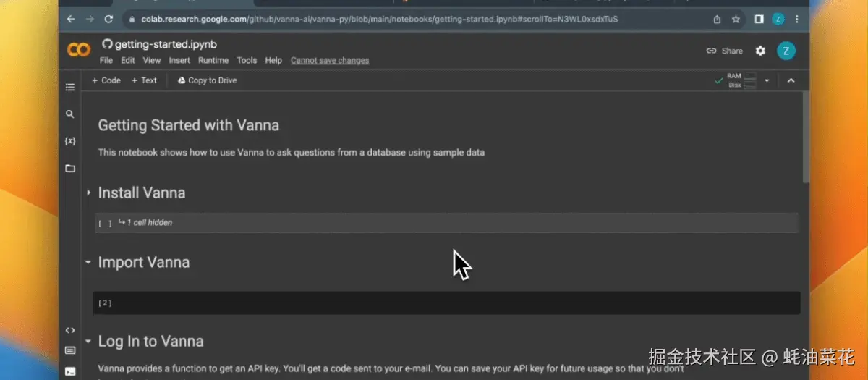Image resolution: width=868 pixels, height=380 pixels.
Task: Open the Runtime menu
Action: click(x=213, y=60)
